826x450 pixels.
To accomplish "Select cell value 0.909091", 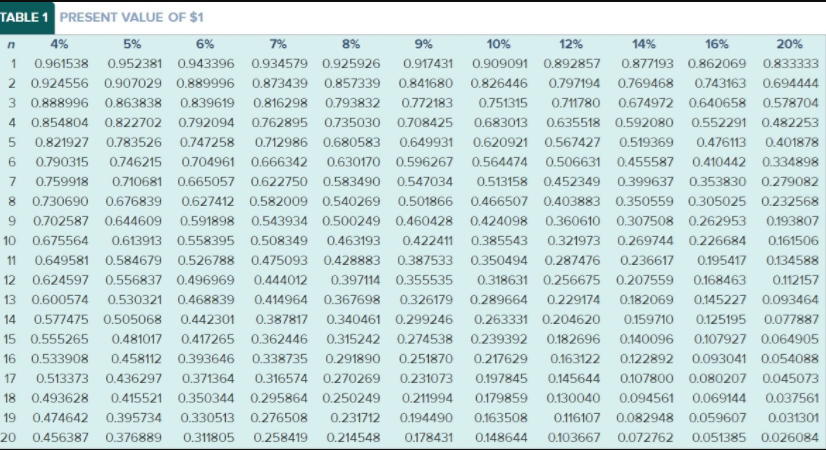I will tap(499, 64).
